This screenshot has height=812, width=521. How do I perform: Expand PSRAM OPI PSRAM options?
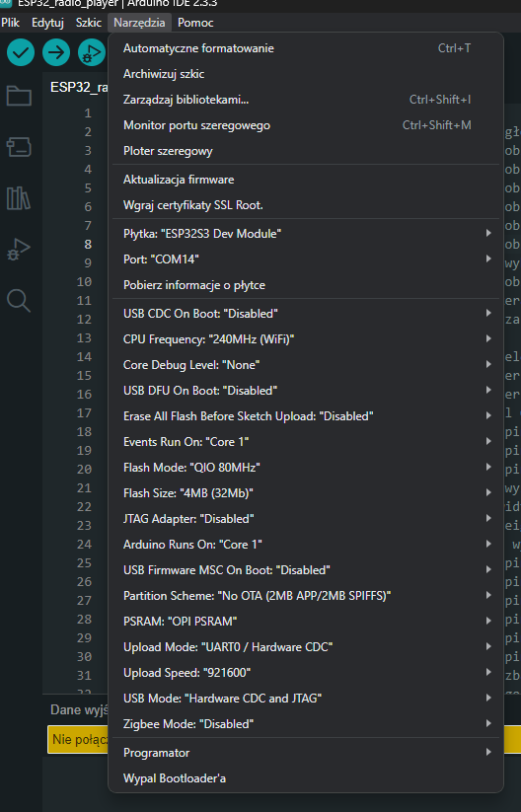tap(306, 621)
